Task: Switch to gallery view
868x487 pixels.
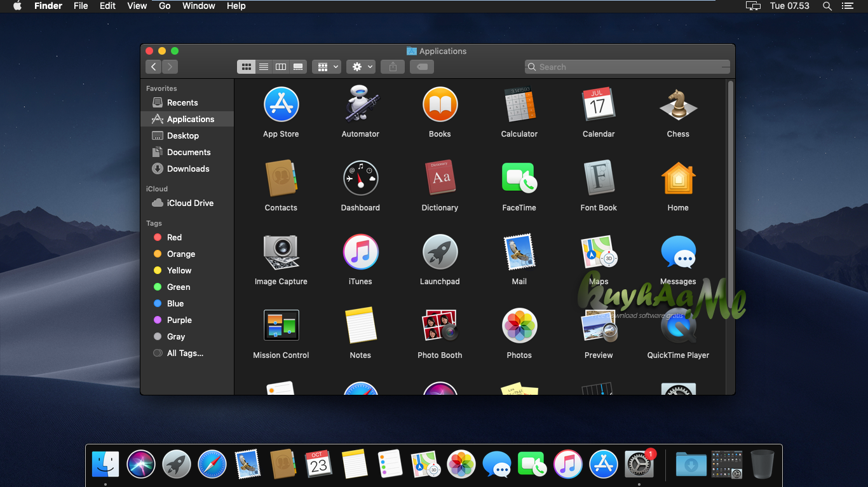Action: tap(299, 67)
